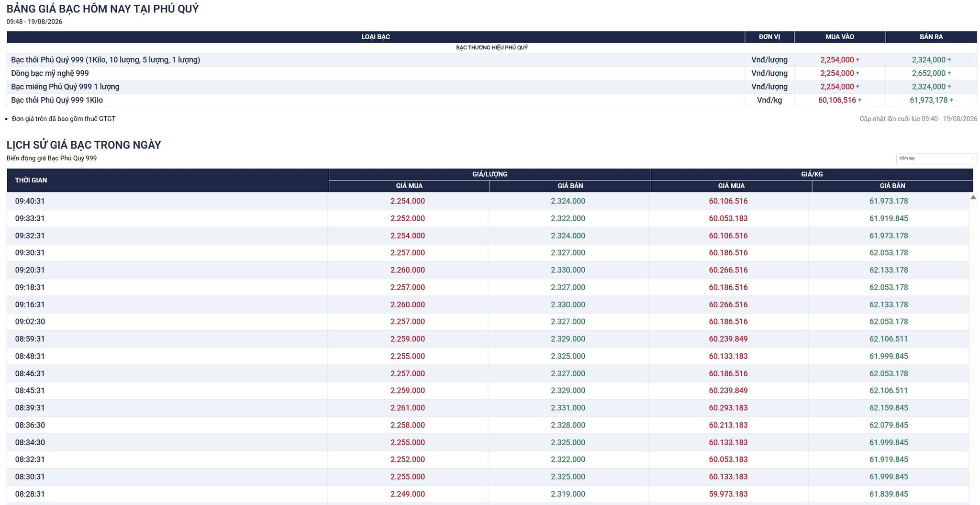
Task: Click the buy price "60,106,516" in the top table
Action: [837, 100]
